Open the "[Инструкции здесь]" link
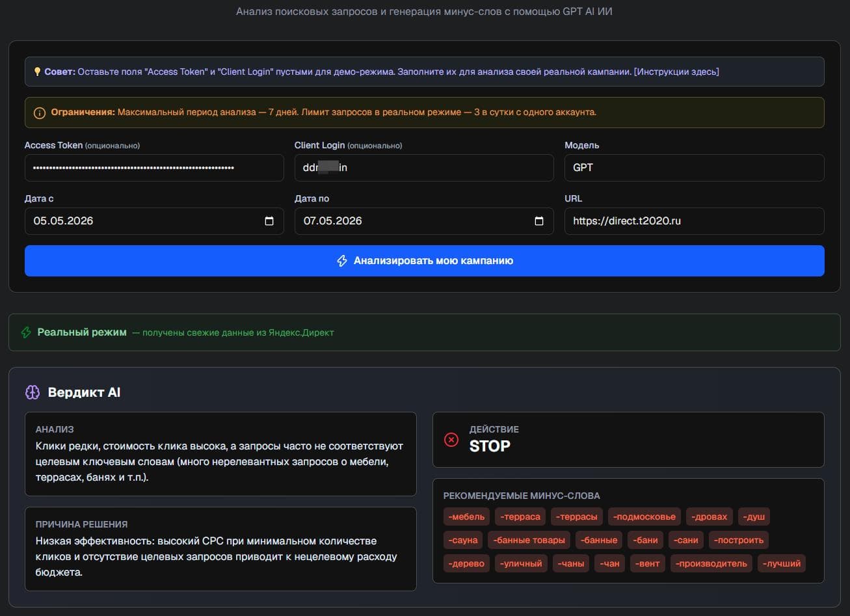Viewport: 850px width, 616px height. [676, 72]
